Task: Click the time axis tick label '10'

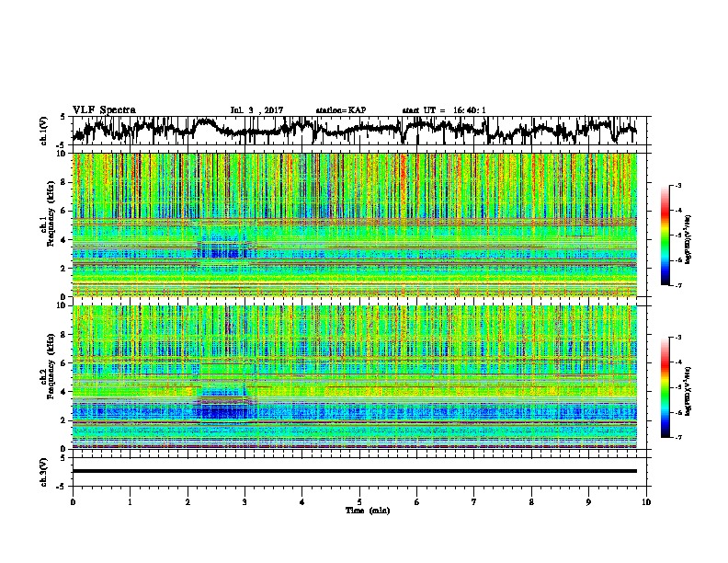Action: [x=646, y=502]
